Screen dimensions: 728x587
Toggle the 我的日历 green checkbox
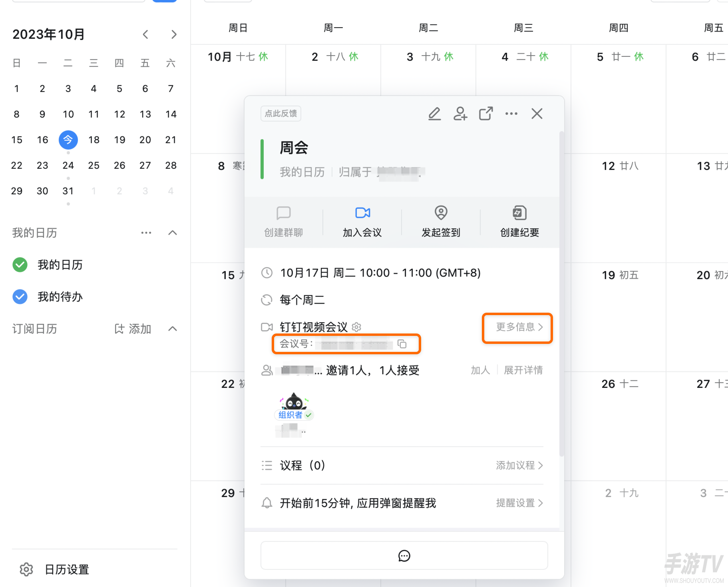20,265
